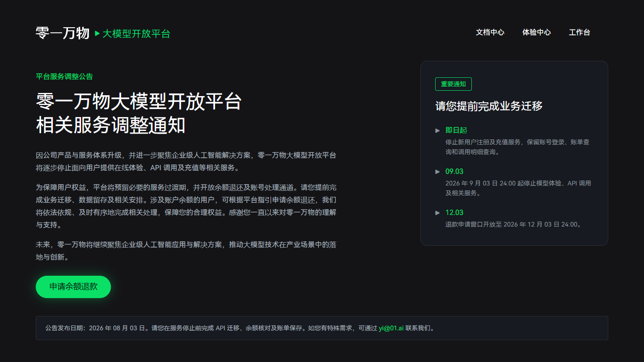644x362 pixels.
Task: Click the green triangle beside 大模型开放平台
Action: point(97,34)
